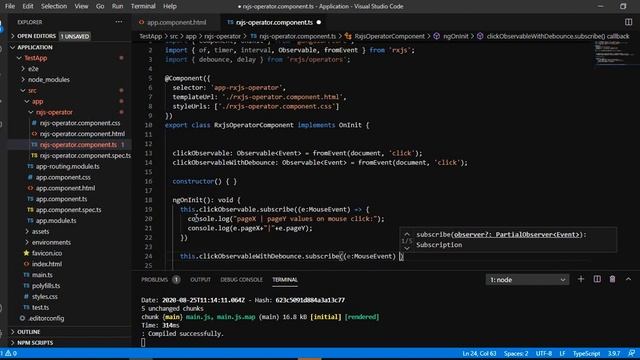The height and width of the screenshot is (360, 640).
Task: Select the terminal dropdown showing 1: node
Action: [527, 280]
